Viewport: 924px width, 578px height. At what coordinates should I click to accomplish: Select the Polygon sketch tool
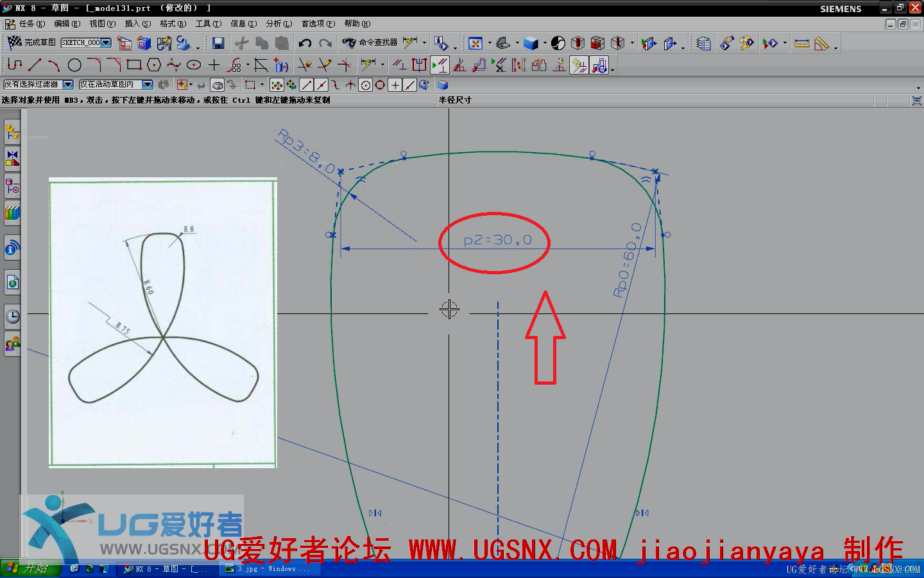pos(154,65)
